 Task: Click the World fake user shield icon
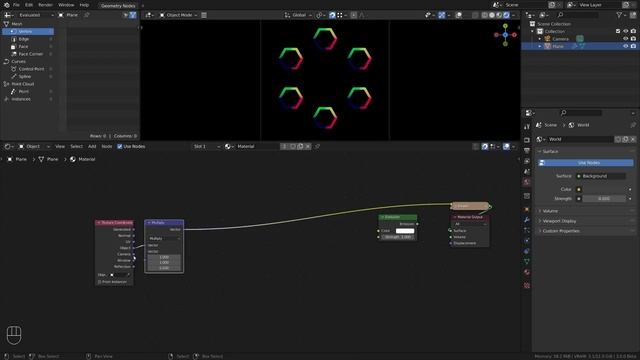(618, 140)
